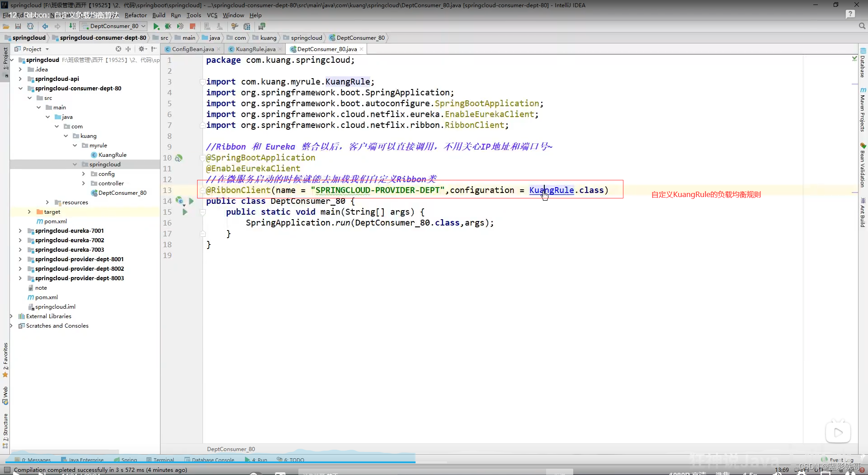
Task: Expand the target folder
Action: coord(29,212)
